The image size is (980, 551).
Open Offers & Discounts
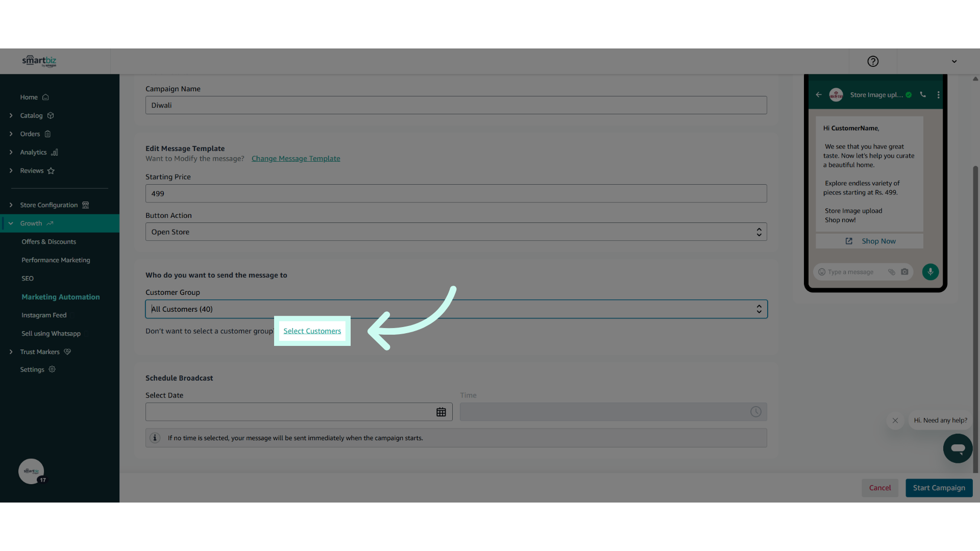pos(49,241)
